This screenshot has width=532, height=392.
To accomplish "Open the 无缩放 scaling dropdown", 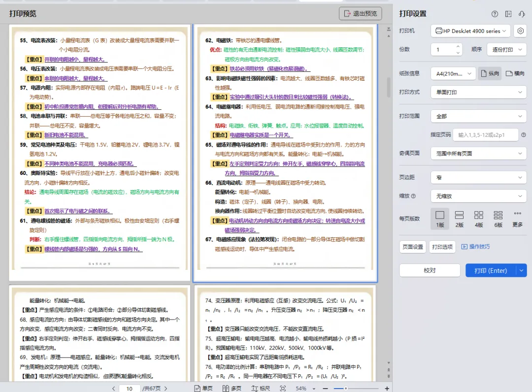I will coord(478,196).
